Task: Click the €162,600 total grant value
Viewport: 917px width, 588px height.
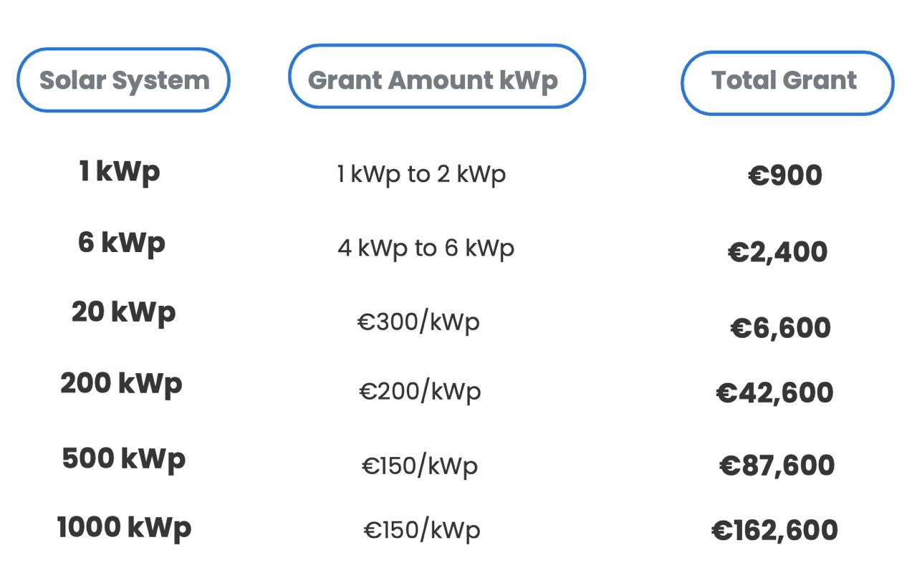Action: coord(774,531)
